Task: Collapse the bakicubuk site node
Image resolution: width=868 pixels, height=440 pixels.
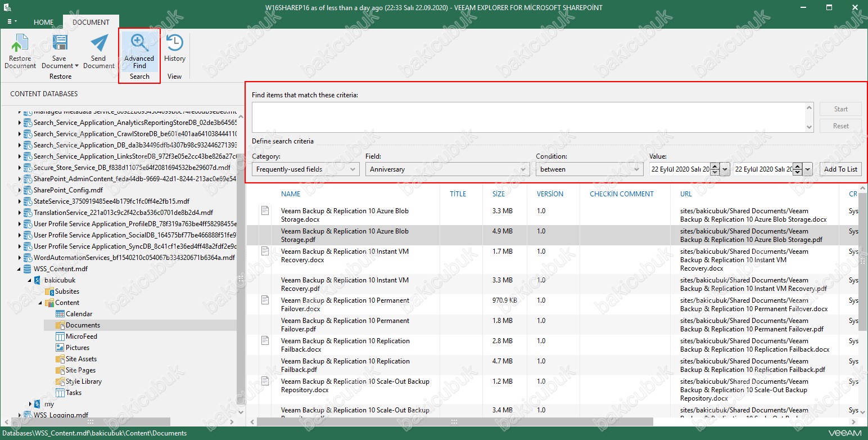Action: click(30, 280)
